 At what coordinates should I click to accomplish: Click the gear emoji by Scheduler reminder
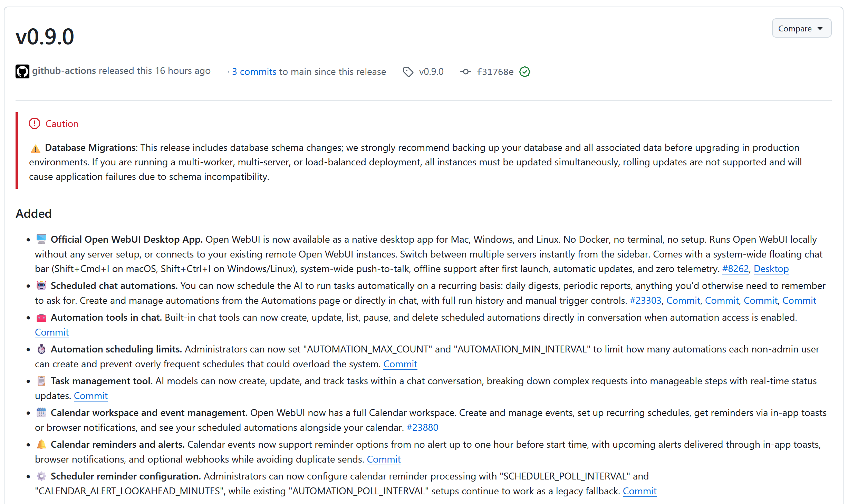(41, 476)
